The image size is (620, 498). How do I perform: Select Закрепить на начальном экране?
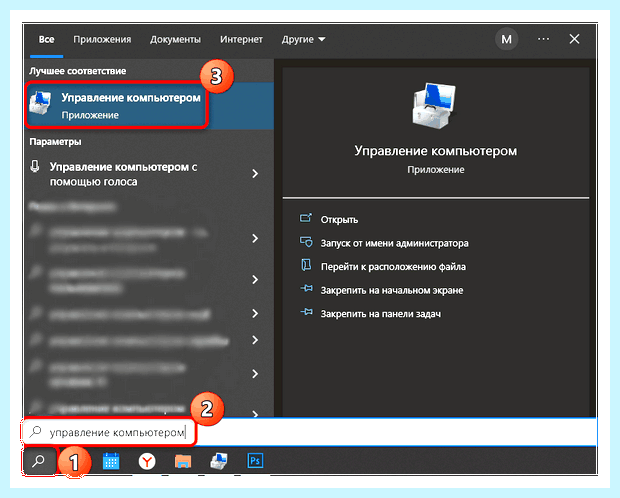[391, 290]
